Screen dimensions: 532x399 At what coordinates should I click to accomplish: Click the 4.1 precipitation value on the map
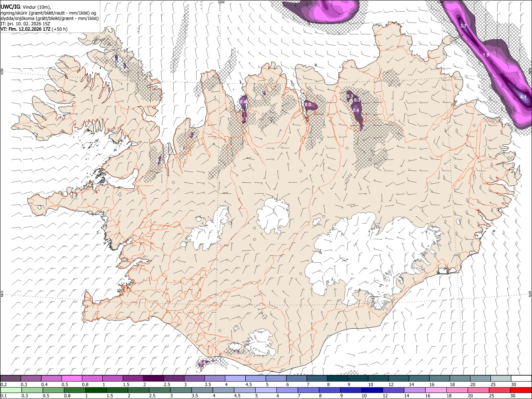[x=523, y=97]
